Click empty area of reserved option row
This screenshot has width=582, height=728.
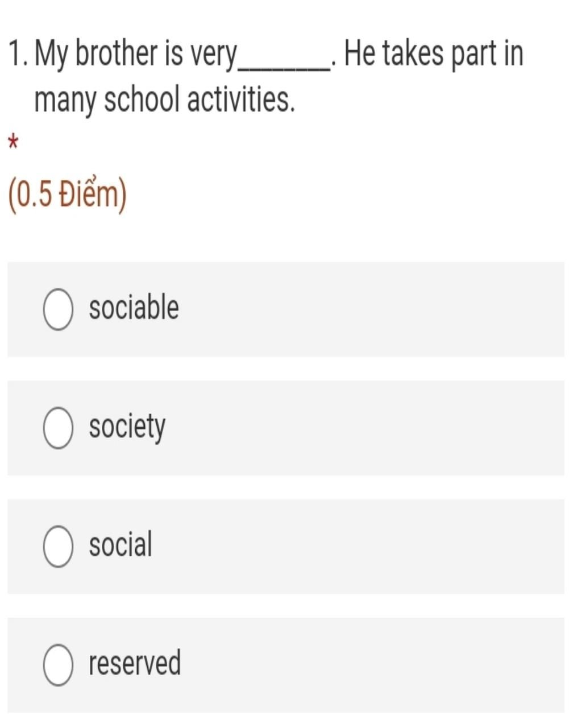coord(369,665)
